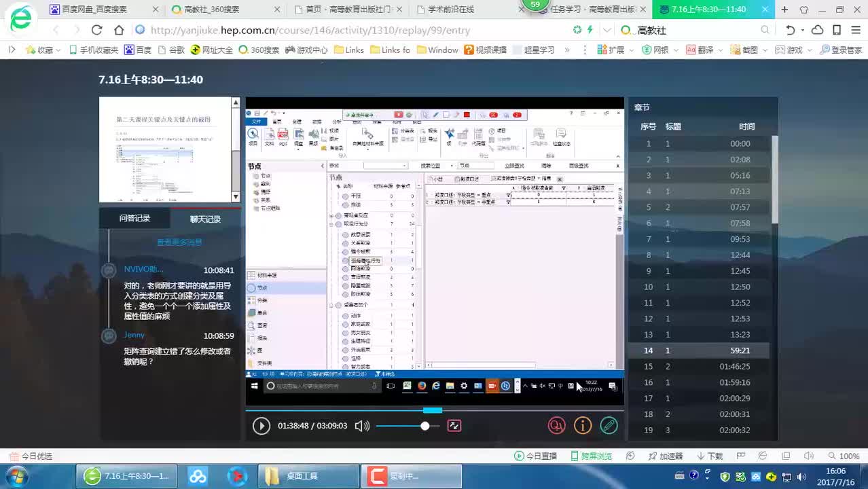The width and height of the screenshot is (868, 489).
Task: Jump to chapter 13 at 13:23
Action: (x=699, y=335)
